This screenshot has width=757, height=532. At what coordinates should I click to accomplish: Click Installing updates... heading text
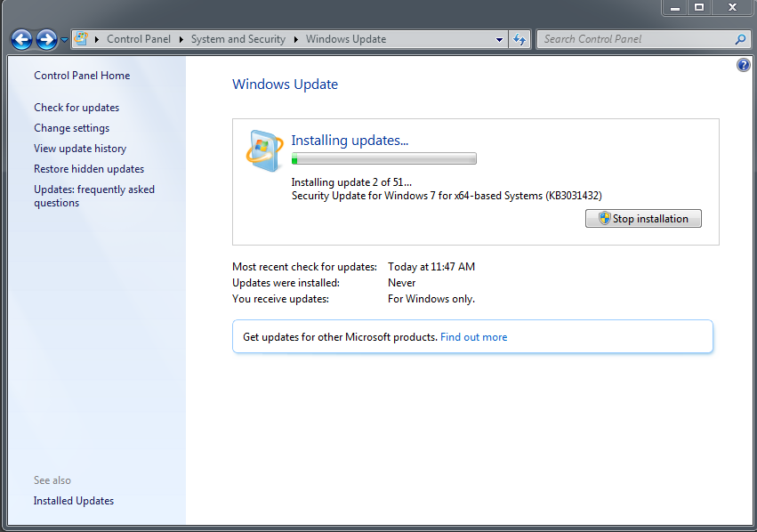[350, 140]
